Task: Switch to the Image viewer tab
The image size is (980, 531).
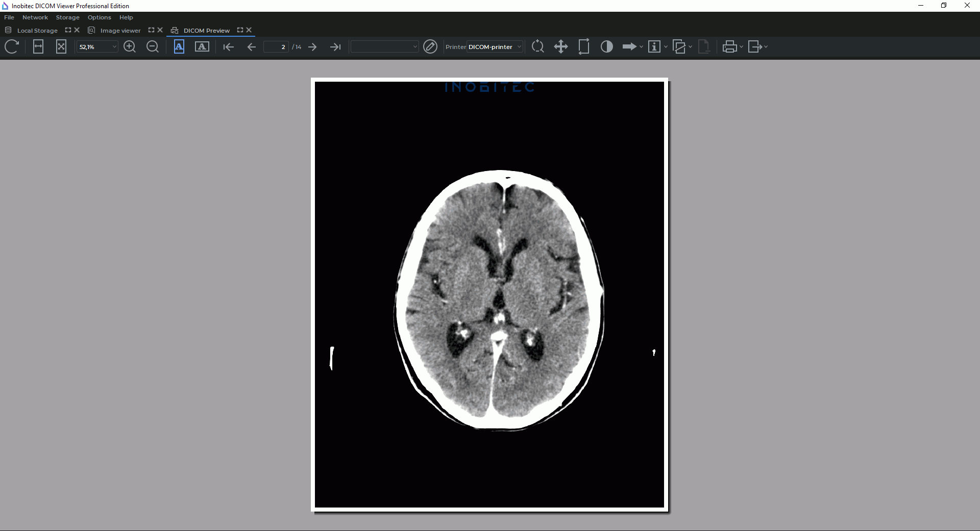Action: click(120, 31)
